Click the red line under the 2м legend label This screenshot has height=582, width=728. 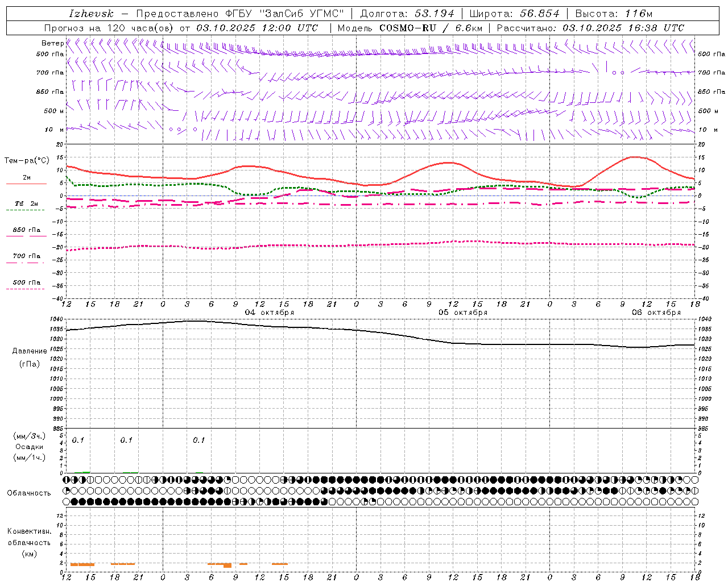26,184
